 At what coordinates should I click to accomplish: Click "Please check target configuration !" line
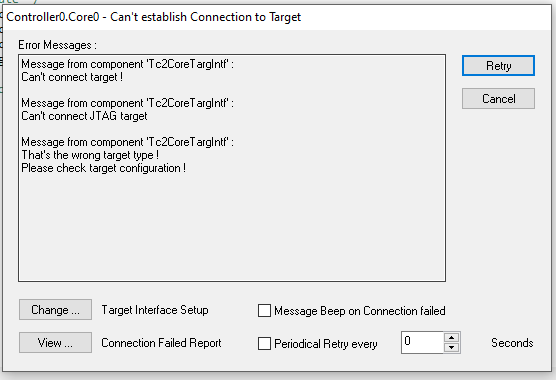(104, 168)
